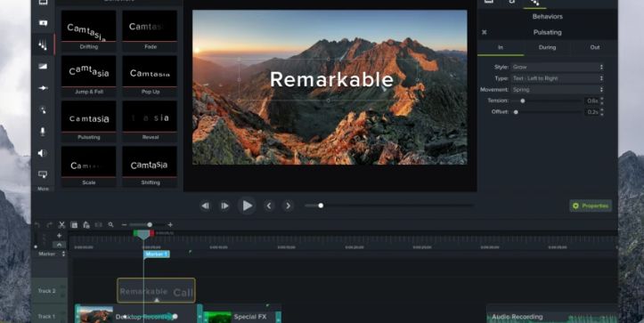Hide the panel with the Properties button
Viewport: 644px width, 323px height.
tap(591, 206)
